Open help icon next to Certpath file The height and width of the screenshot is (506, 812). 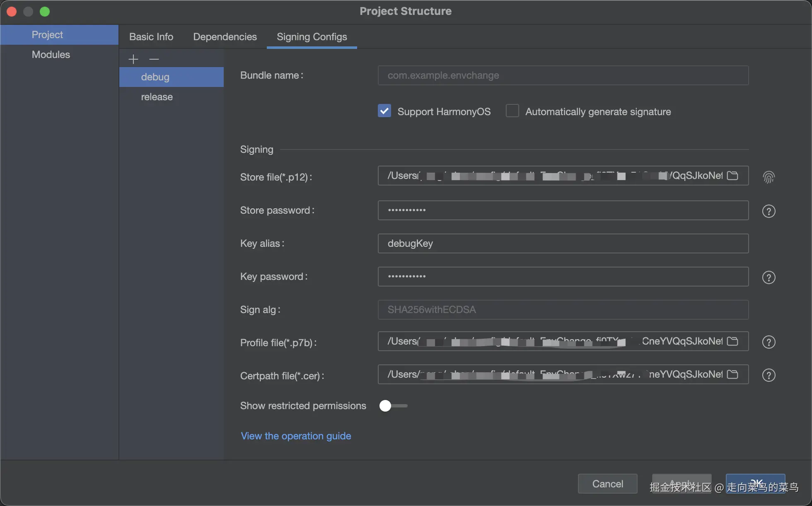click(x=768, y=375)
